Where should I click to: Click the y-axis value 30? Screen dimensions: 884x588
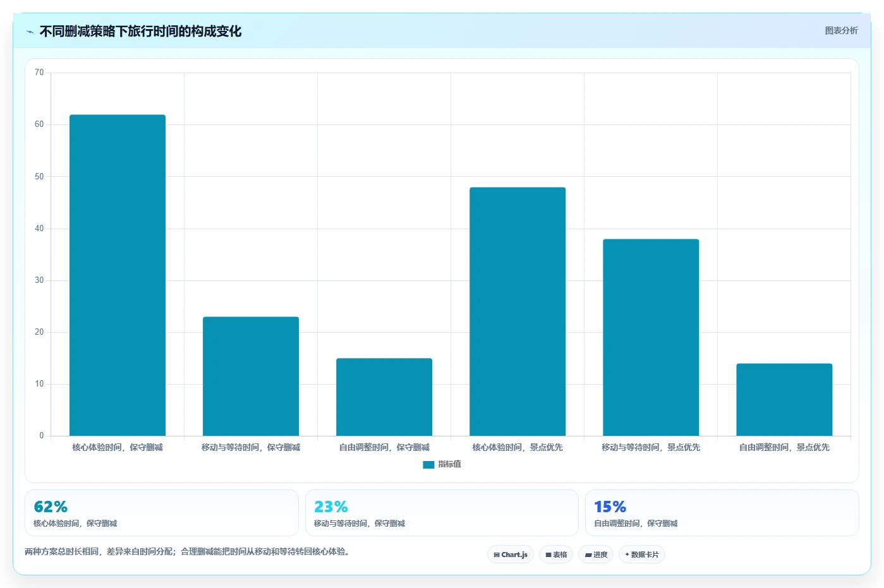[x=39, y=280]
